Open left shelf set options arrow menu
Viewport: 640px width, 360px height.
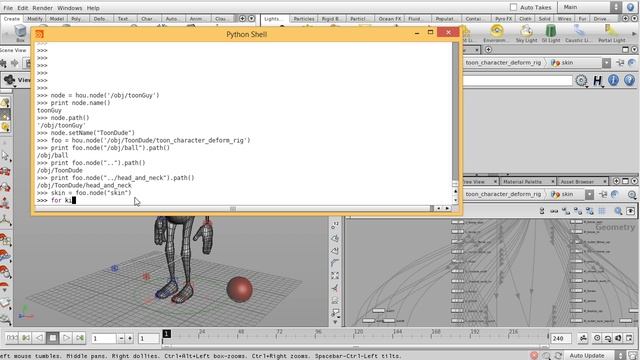[251, 19]
